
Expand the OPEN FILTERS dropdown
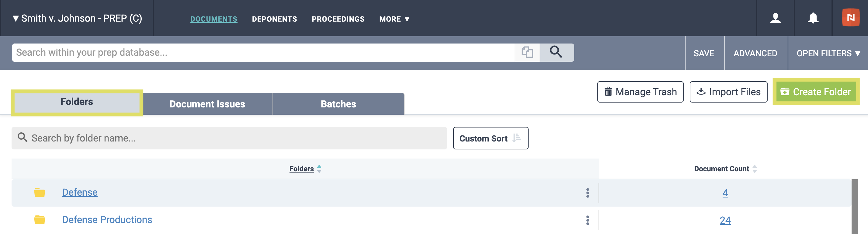[828, 53]
